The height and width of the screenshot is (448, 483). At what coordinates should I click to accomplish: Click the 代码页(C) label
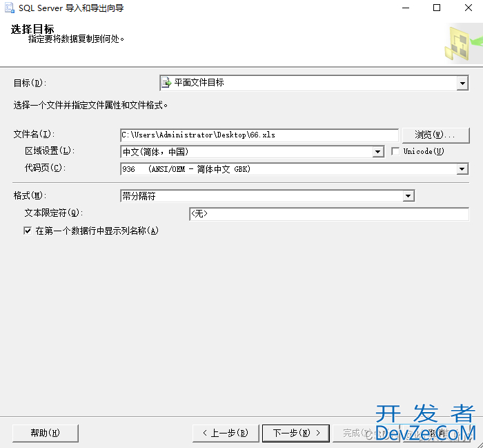click(x=45, y=168)
